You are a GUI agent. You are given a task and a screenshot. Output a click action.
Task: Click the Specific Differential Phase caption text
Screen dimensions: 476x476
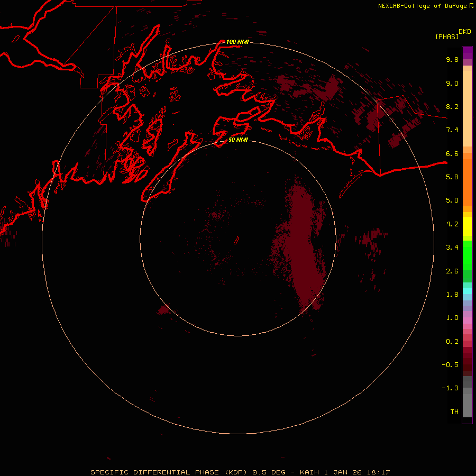(240, 472)
